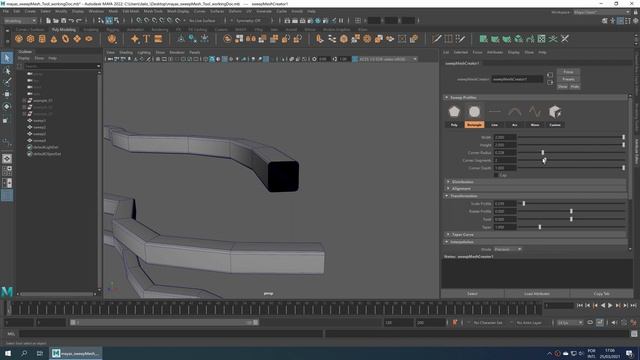Toggle select by object type mode
640x360 pixels.
[x=109, y=20]
